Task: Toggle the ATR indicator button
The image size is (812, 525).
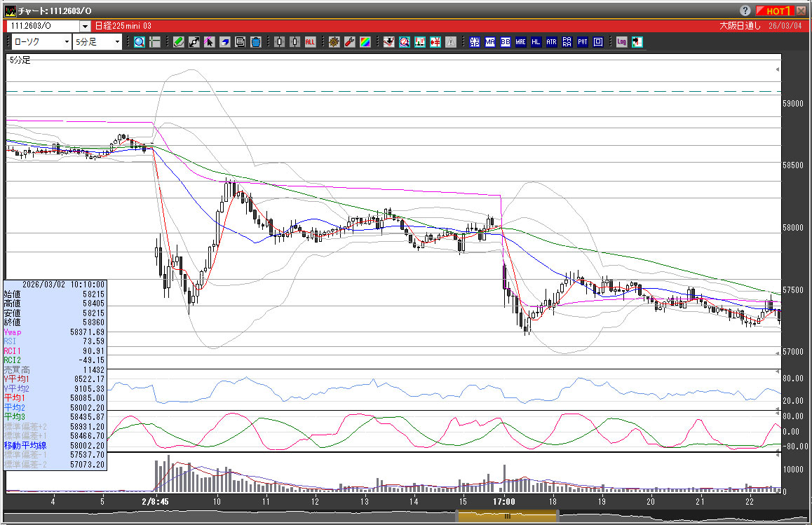Action: click(x=551, y=42)
